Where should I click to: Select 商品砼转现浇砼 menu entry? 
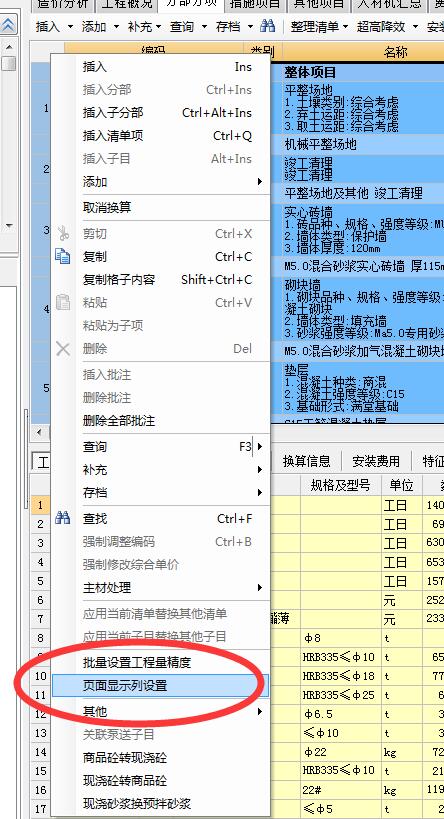pyautogui.click(x=160, y=757)
